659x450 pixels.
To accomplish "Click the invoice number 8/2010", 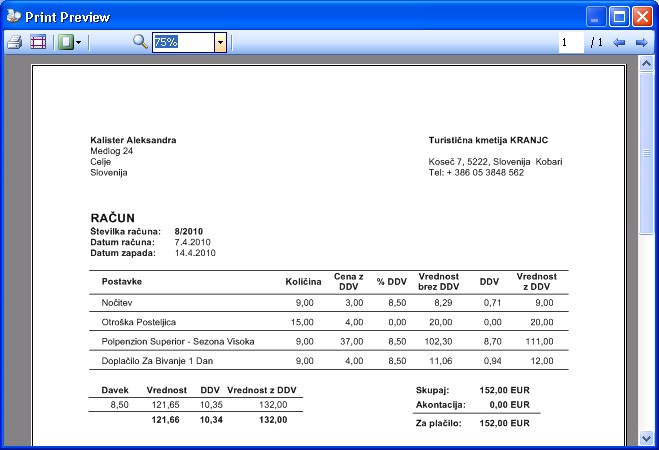I will point(189,232).
